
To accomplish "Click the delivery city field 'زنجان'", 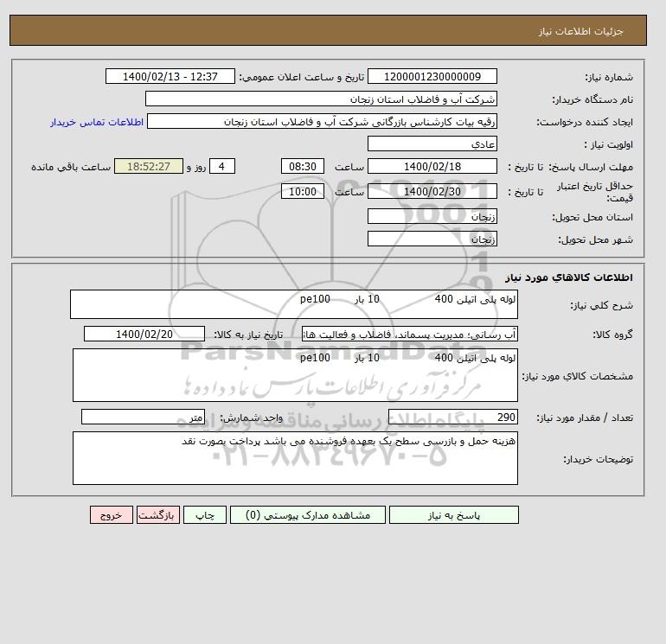I will pos(432,239).
